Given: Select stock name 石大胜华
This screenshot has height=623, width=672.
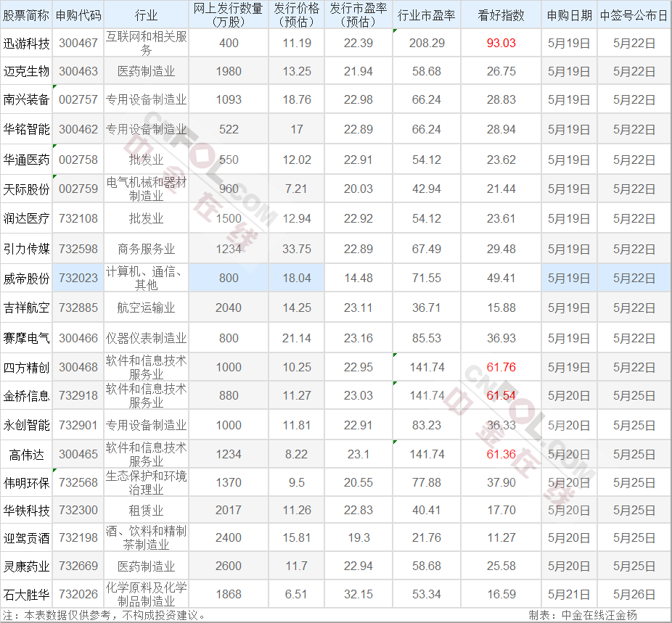Looking at the screenshot, I should point(26,595).
